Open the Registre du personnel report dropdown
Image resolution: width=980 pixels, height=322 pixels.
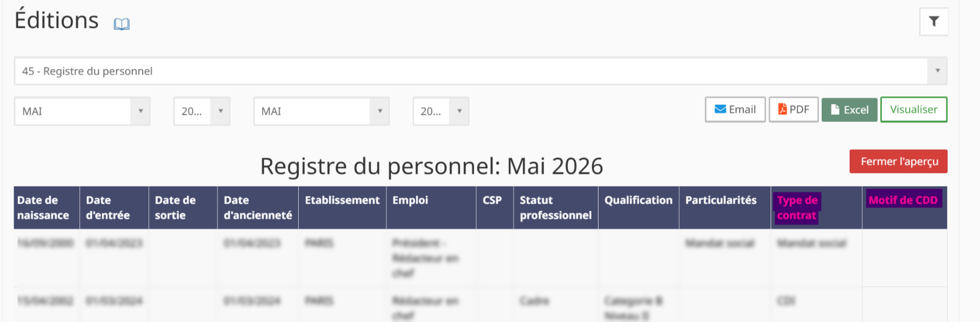(x=481, y=71)
